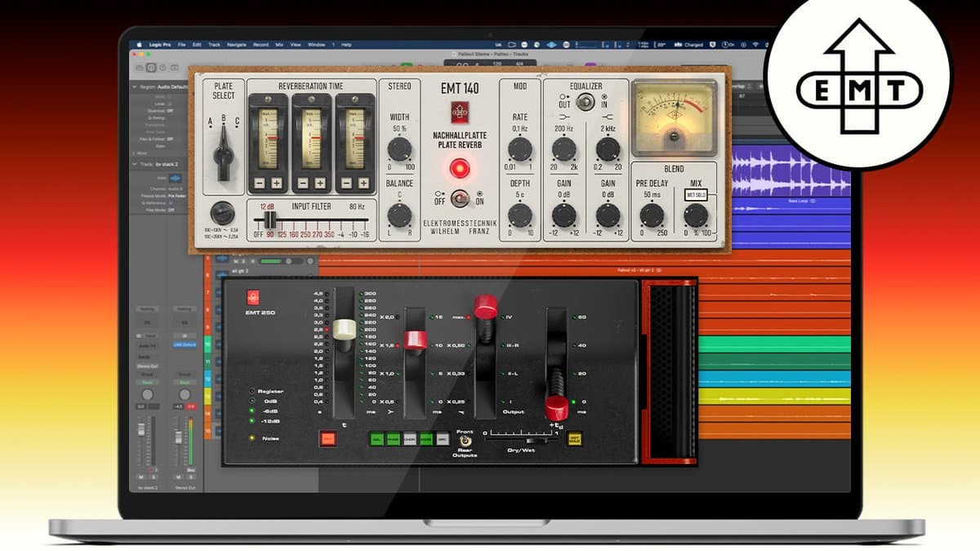The height and width of the screenshot is (551, 980).
Task: Click the EQ slot on bv stack 2 channel
Action: click(147, 322)
